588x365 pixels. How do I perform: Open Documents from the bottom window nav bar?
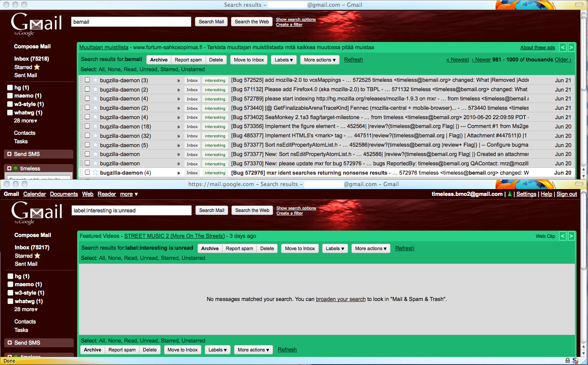coord(64,194)
